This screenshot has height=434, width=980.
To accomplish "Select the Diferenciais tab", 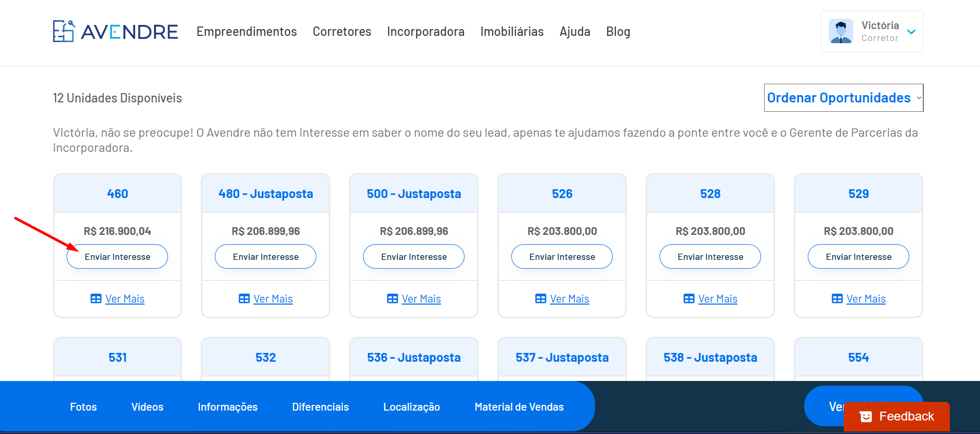I will pos(320,407).
